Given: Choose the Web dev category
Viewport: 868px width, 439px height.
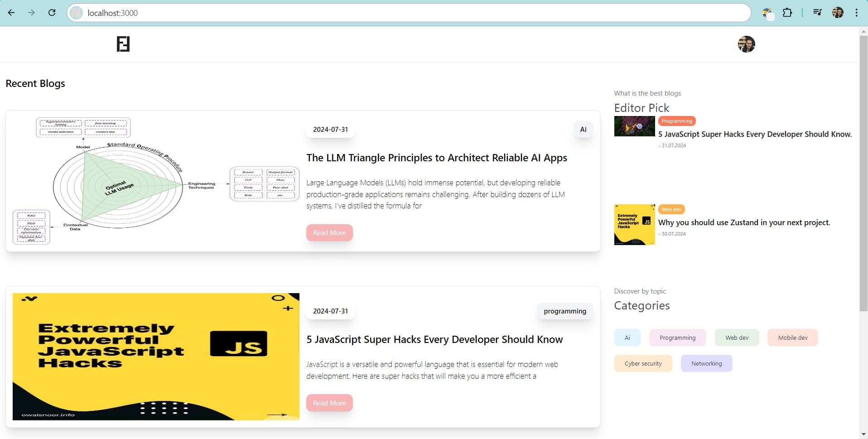Looking at the screenshot, I should click(737, 338).
